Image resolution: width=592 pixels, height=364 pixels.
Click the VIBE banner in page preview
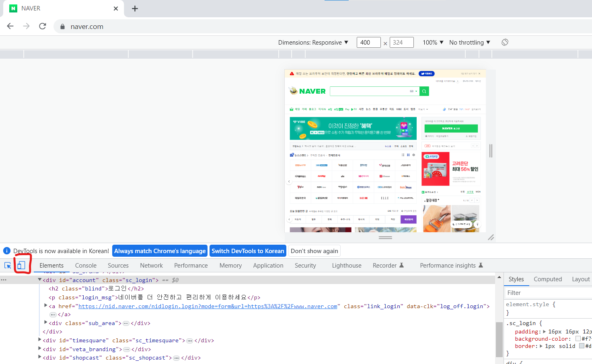(353, 128)
